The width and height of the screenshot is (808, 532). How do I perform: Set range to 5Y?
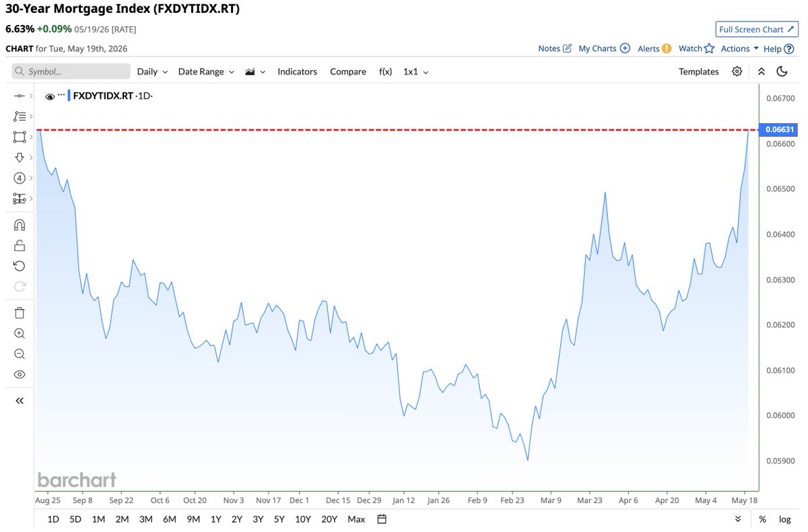pyautogui.click(x=279, y=519)
